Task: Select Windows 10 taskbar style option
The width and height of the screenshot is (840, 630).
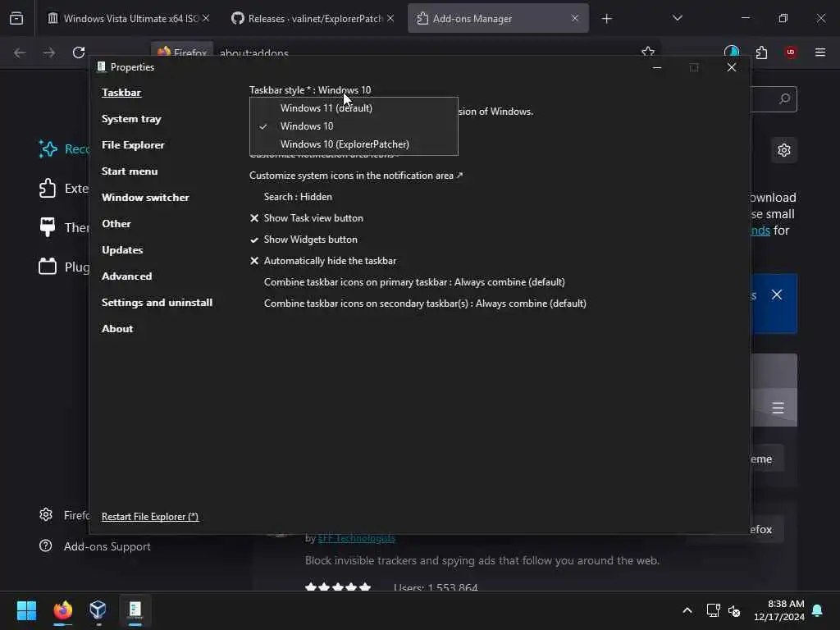Action: 354,126
